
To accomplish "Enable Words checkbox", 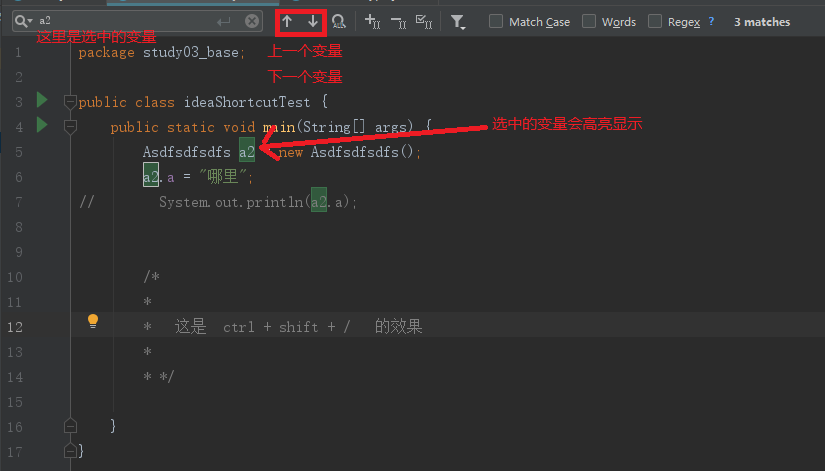I will (x=589, y=22).
